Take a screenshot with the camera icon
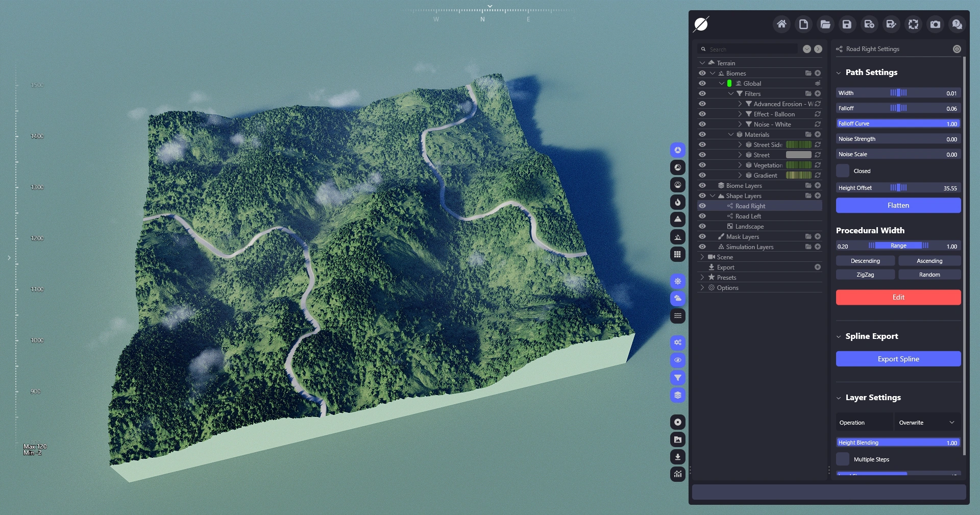The image size is (980, 515). tap(935, 24)
